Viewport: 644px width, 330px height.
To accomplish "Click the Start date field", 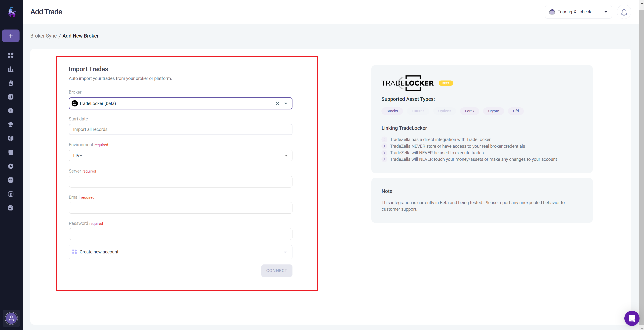I will (180, 129).
